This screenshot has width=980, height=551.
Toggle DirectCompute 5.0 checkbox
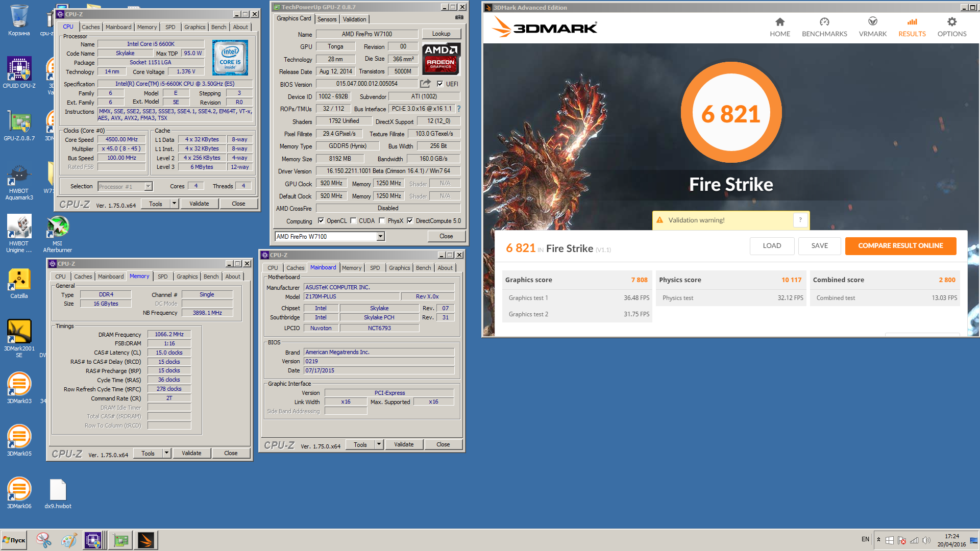(410, 221)
